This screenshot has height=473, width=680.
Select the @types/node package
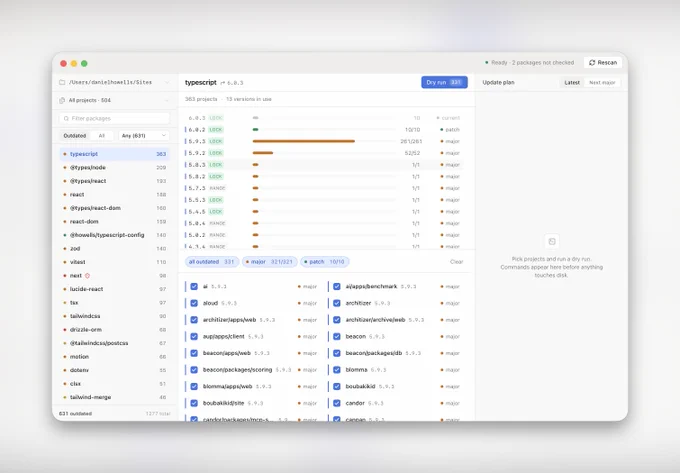[x=114, y=167]
